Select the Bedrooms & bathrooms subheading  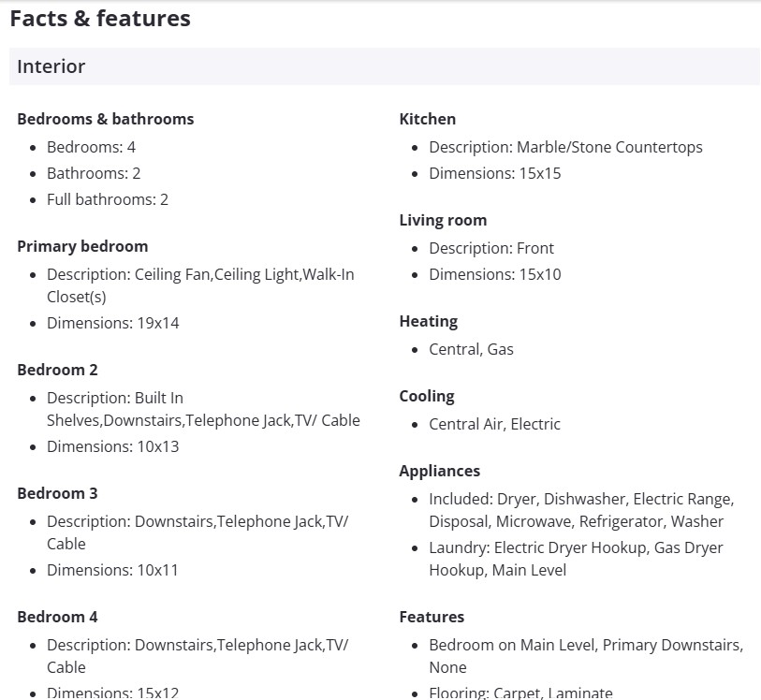[x=106, y=119]
